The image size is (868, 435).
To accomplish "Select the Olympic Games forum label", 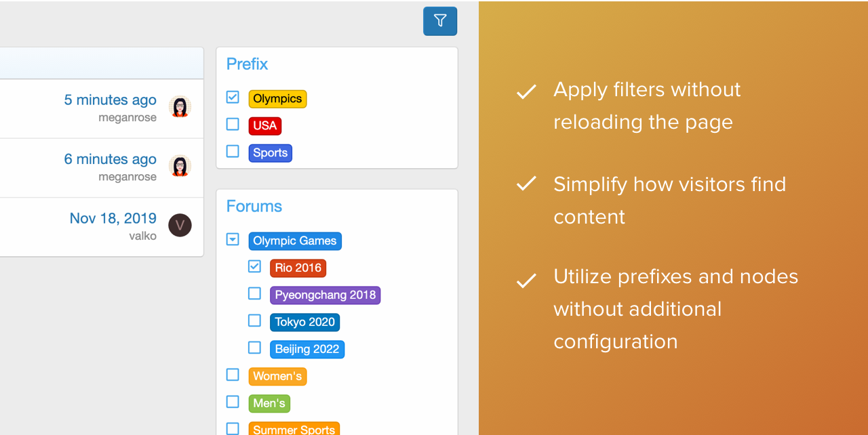I will [295, 241].
